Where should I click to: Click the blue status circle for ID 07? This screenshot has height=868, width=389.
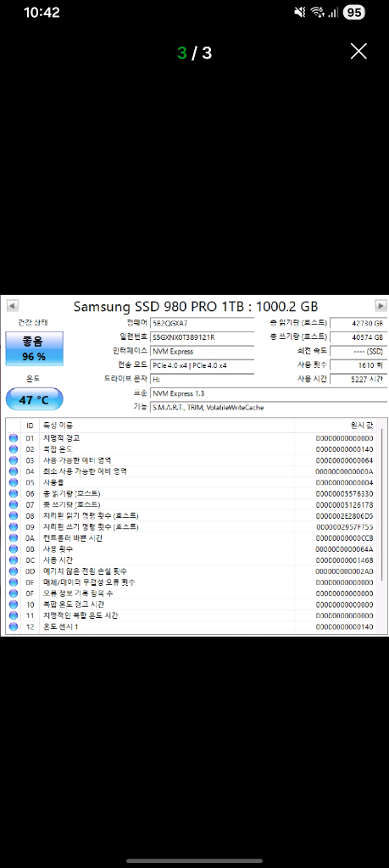[x=14, y=505]
